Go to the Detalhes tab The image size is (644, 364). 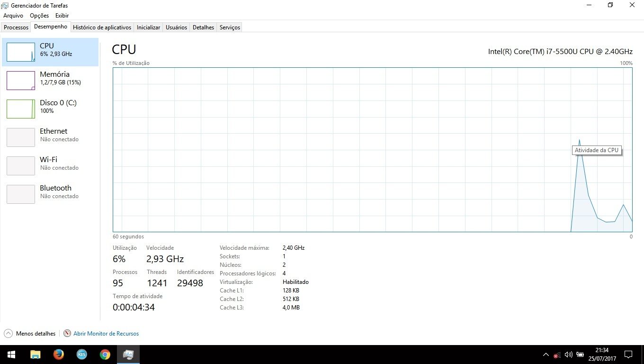click(204, 27)
